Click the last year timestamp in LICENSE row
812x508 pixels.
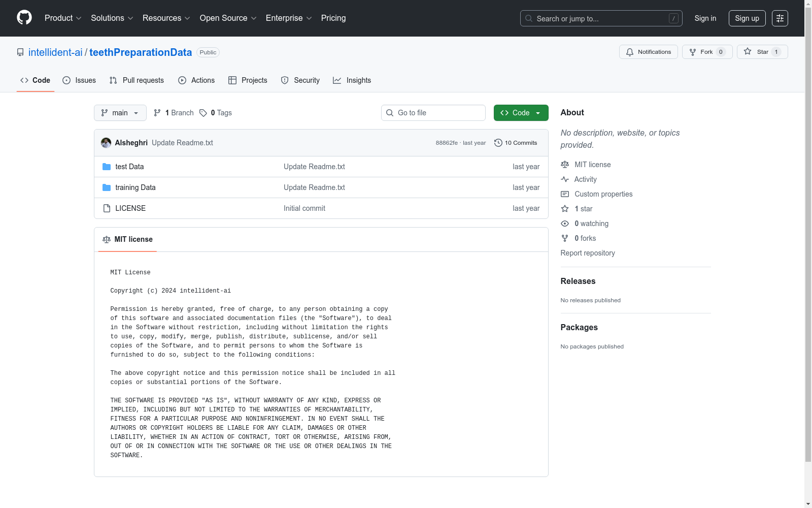(x=526, y=208)
